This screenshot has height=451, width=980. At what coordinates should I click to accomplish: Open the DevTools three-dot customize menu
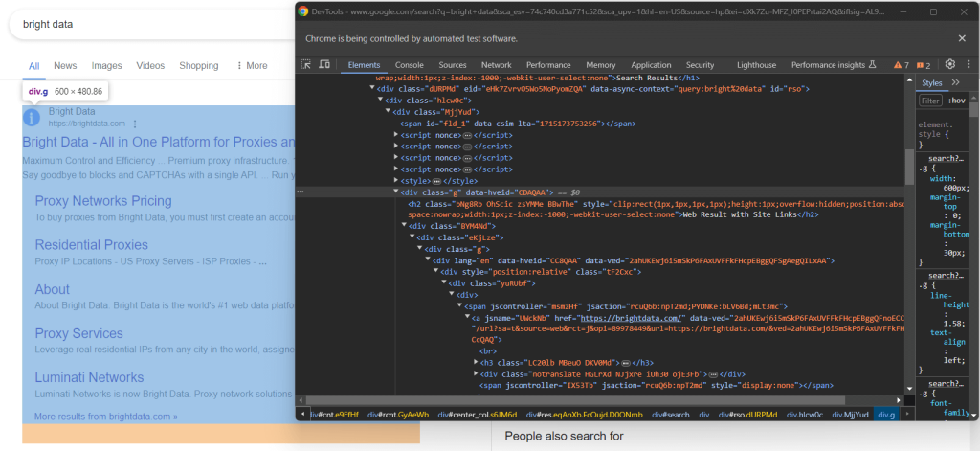(x=968, y=64)
